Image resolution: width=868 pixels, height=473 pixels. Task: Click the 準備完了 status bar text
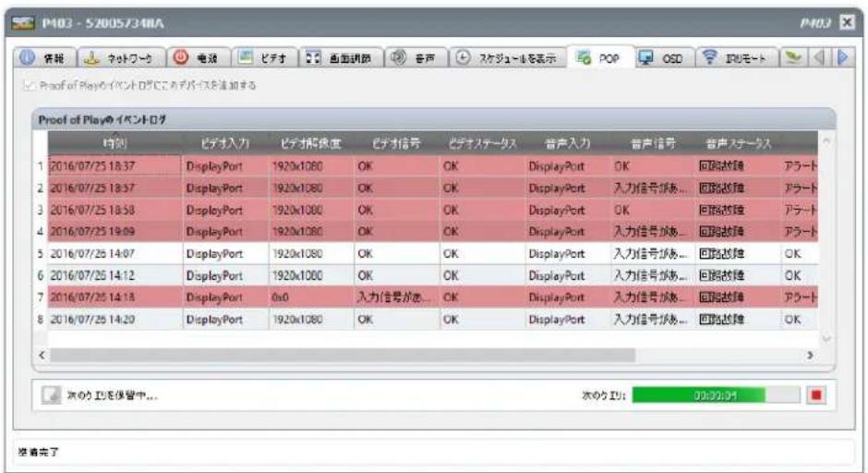38,452
